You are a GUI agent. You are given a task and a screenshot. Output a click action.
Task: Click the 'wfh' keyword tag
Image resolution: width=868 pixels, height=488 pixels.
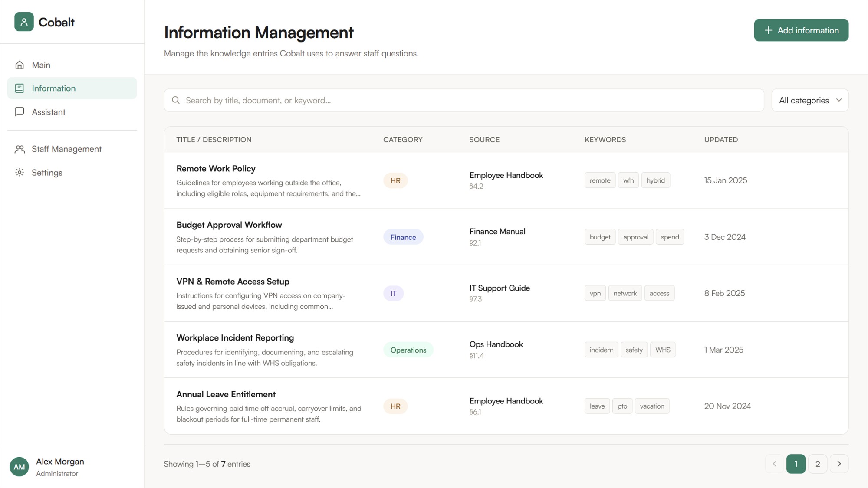(x=628, y=180)
